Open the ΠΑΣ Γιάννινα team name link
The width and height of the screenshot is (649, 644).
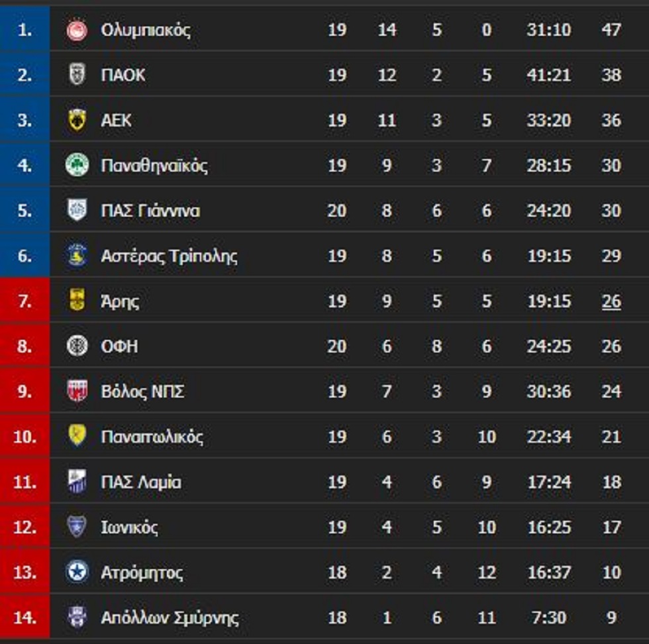click(150, 211)
